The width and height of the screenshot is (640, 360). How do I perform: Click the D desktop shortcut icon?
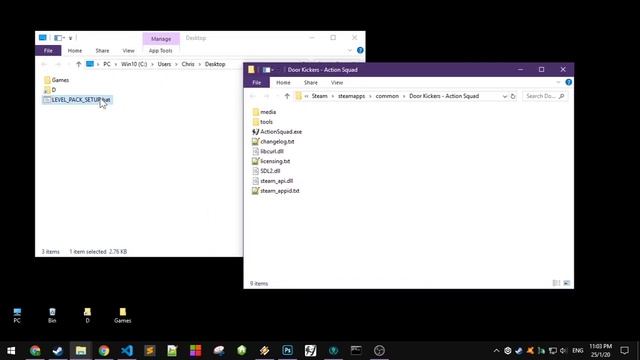pos(87,316)
